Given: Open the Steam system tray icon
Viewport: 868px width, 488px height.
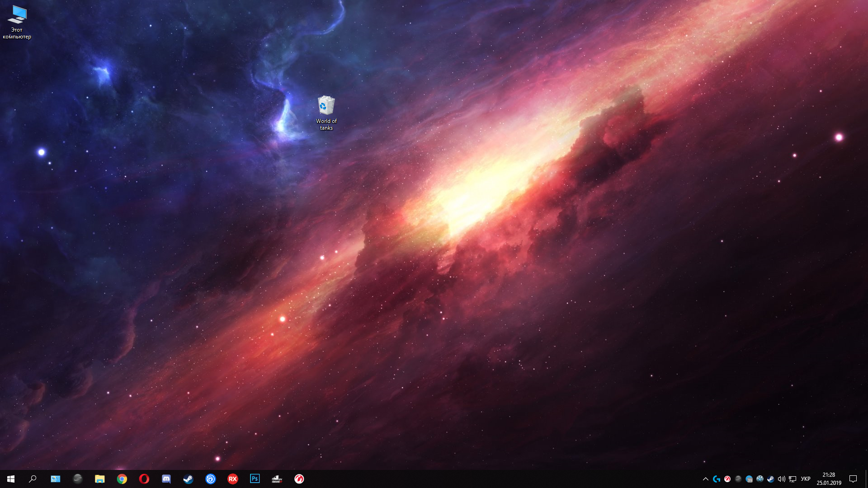Looking at the screenshot, I should (x=771, y=479).
